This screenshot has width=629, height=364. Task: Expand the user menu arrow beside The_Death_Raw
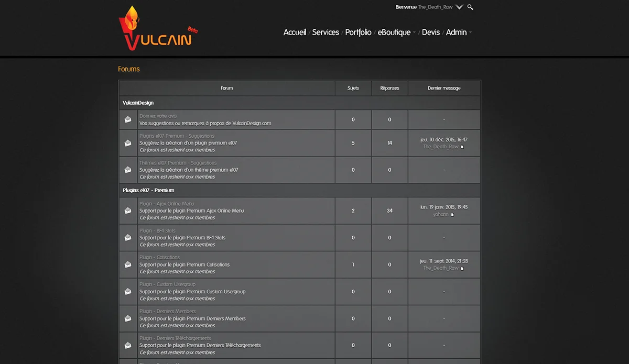(459, 7)
